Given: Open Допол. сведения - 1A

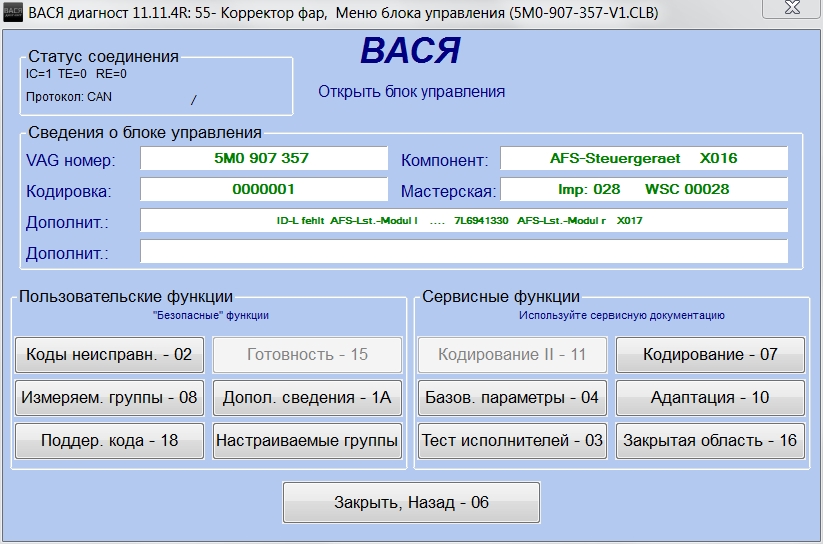Looking at the screenshot, I should 307,398.
